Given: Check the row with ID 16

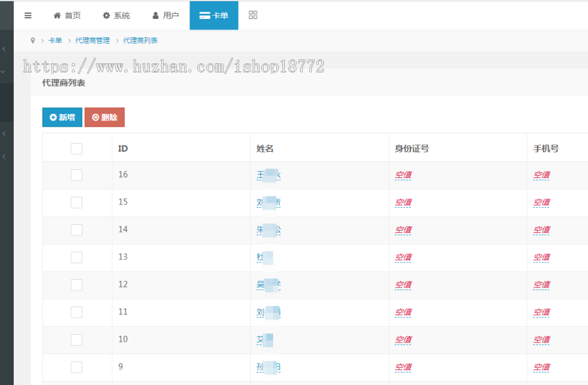Looking at the screenshot, I should (76, 175).
